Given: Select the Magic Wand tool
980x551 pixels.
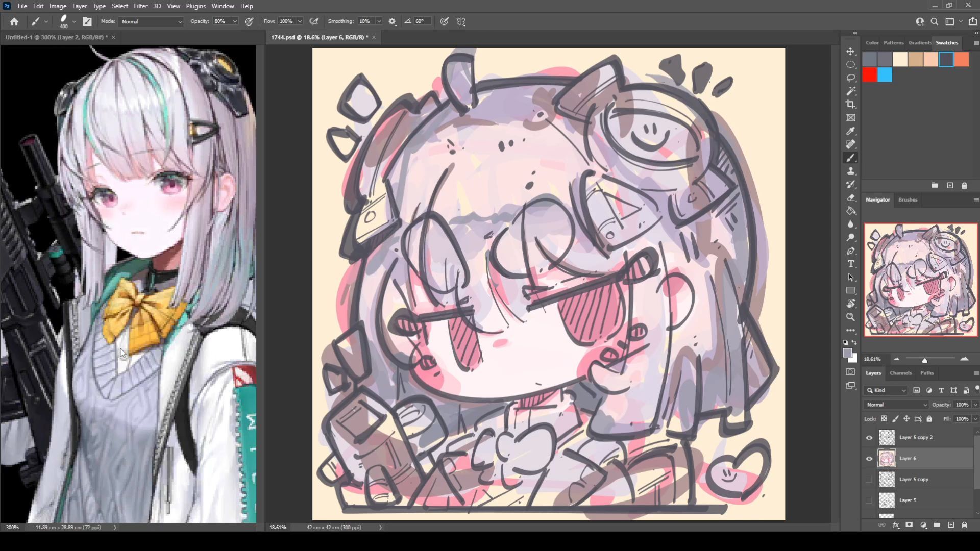Looking at the screenshot, I should pyautogui.click(x=851, y=91).
